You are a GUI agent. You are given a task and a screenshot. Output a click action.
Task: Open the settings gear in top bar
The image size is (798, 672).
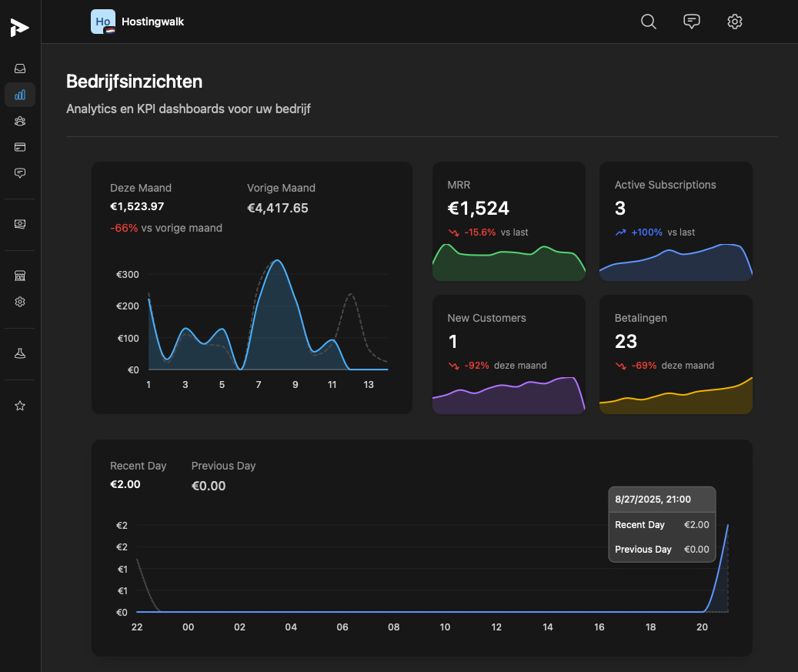point(735,22)
